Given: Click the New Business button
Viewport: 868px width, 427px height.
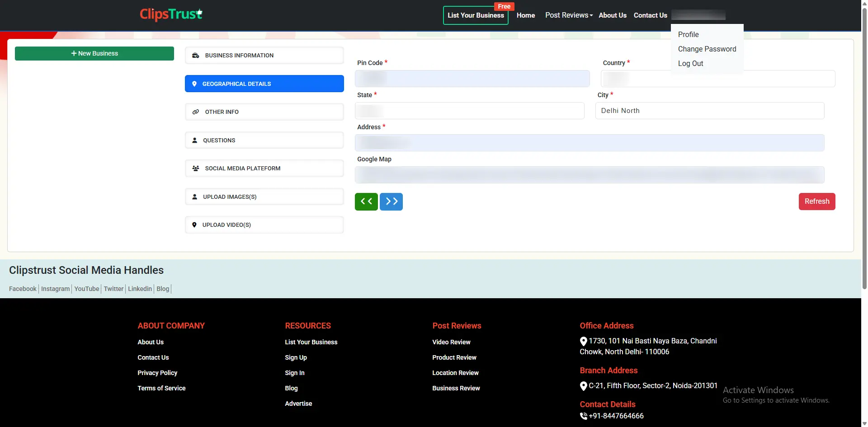Looking at the screenshot, I should click(94, 53).
